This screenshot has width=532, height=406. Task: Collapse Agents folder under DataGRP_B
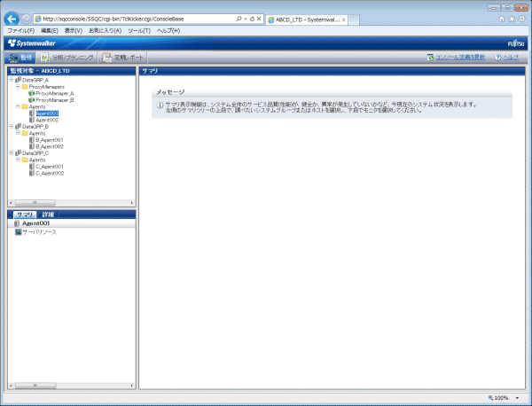point(19,133)
